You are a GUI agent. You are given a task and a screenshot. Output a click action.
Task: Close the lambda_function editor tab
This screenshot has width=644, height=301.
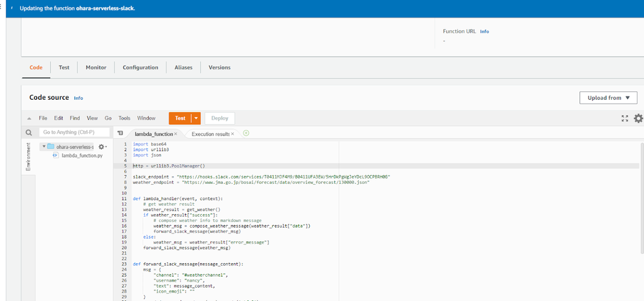[176, 134]
